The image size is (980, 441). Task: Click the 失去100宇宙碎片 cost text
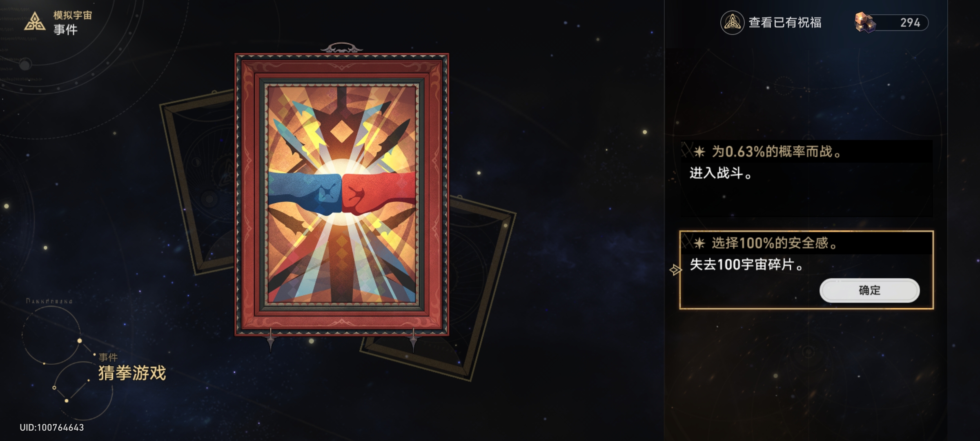point(746,265)
